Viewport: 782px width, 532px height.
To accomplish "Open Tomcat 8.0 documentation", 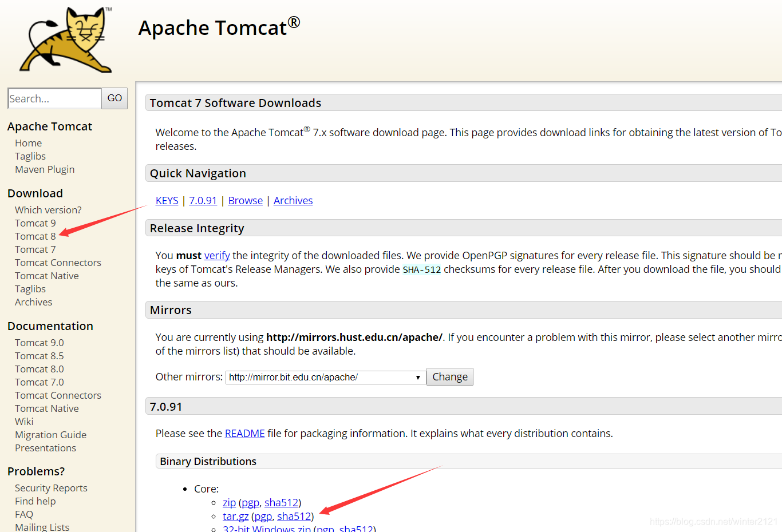I will coord(40,369).
